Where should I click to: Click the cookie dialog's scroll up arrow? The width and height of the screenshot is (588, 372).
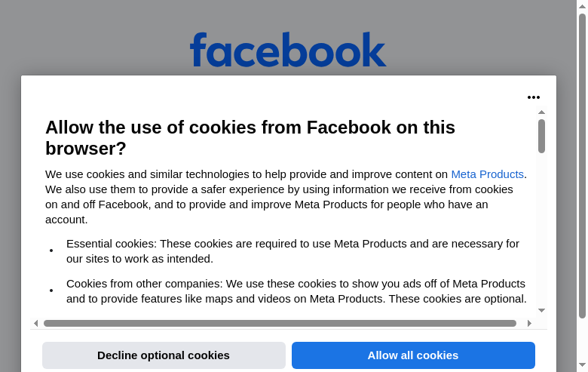point(541,112)
